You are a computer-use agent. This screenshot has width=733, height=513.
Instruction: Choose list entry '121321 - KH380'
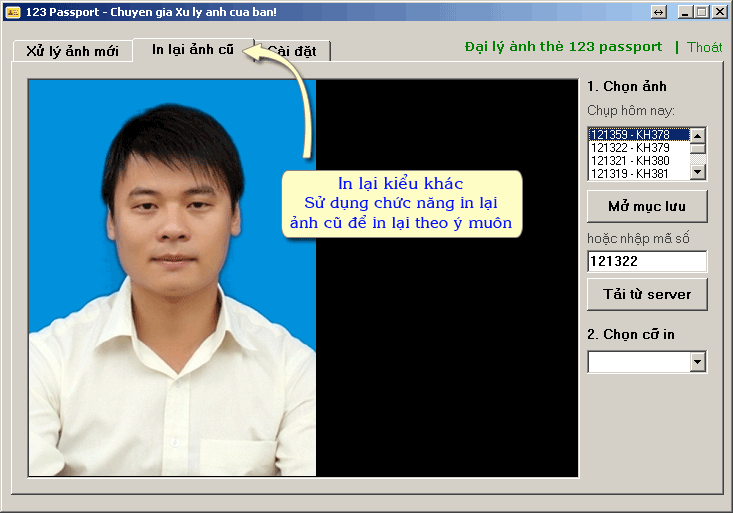[637, 160]
